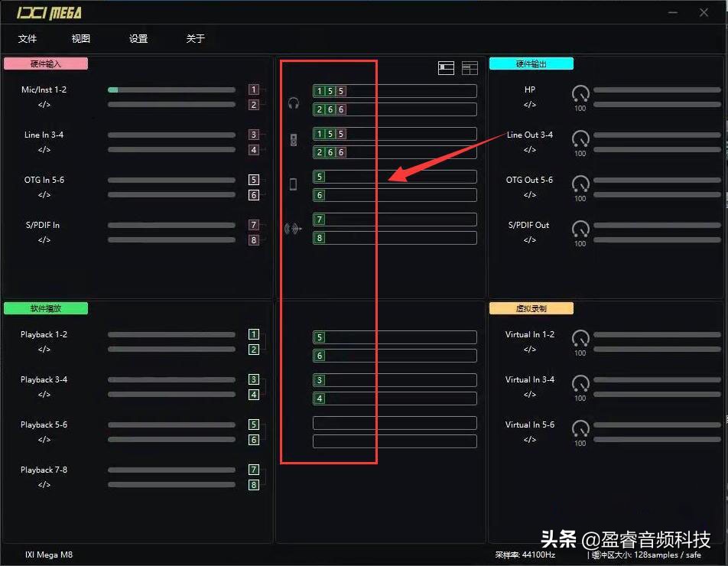Open the 视图 menu
The height and width of the screenshot is (566, 728).
click(81, 38)
